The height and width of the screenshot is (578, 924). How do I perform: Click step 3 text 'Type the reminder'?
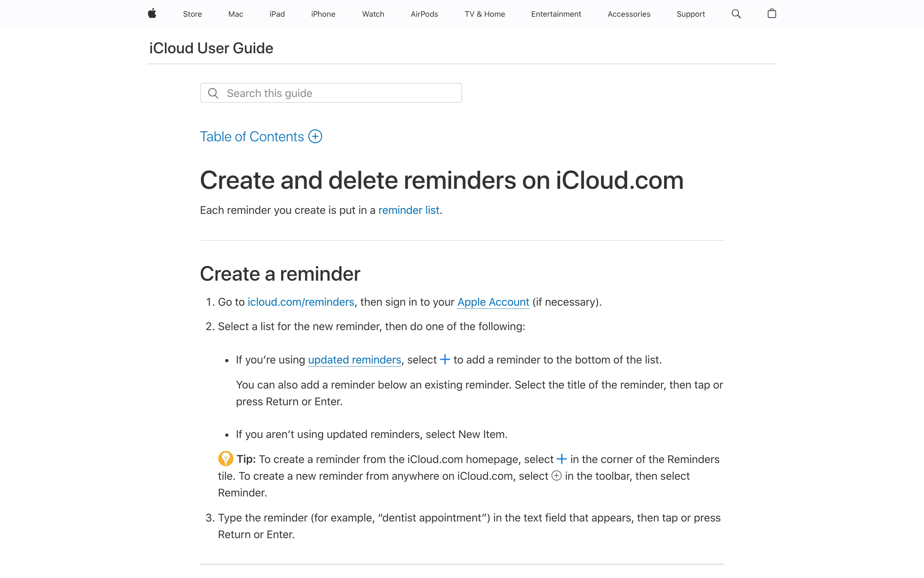click(263, 518)
